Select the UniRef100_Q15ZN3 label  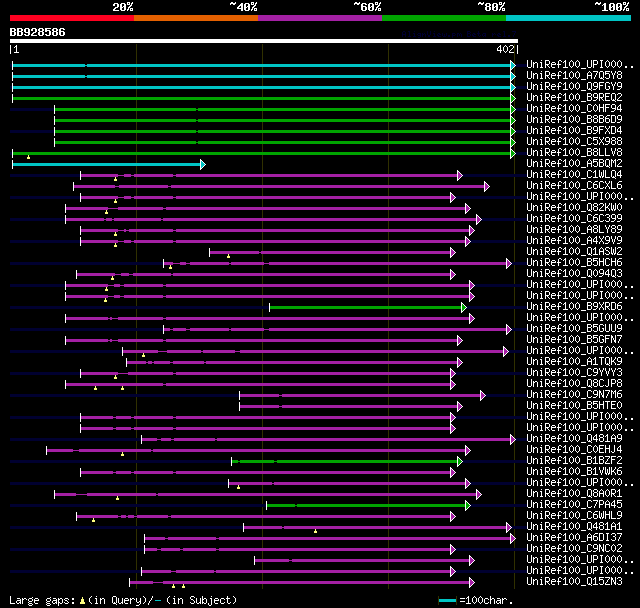(574, 582)
